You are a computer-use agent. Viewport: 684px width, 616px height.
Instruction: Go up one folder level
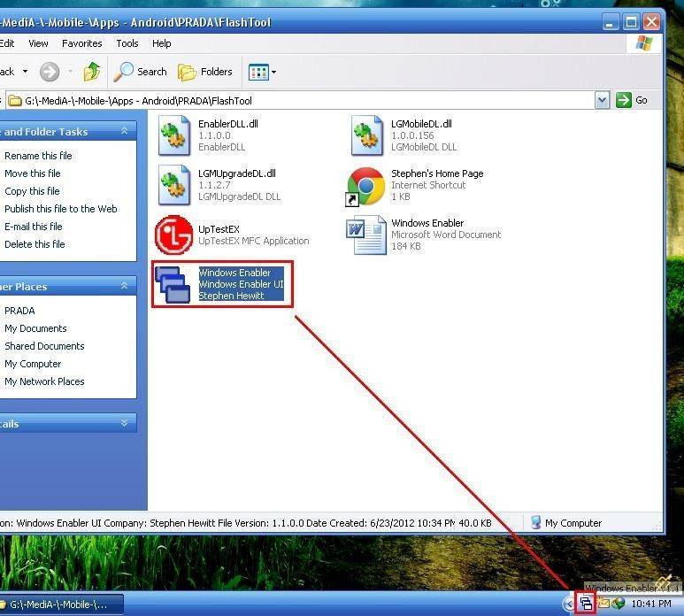coord(92,72)
